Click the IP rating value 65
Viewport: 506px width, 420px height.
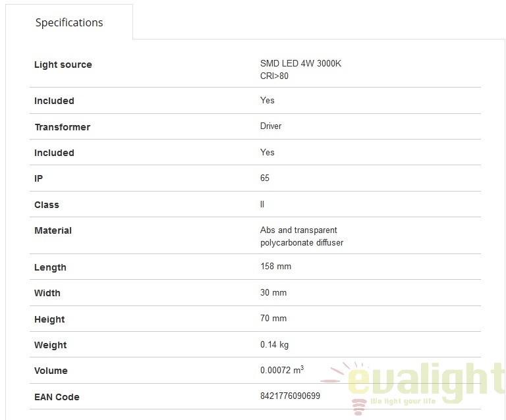265,178
